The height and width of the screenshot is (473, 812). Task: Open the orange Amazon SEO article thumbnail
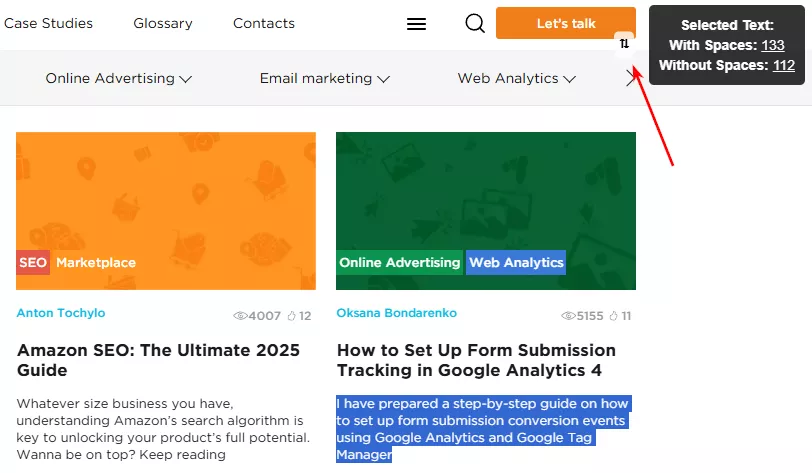point(166,211)
